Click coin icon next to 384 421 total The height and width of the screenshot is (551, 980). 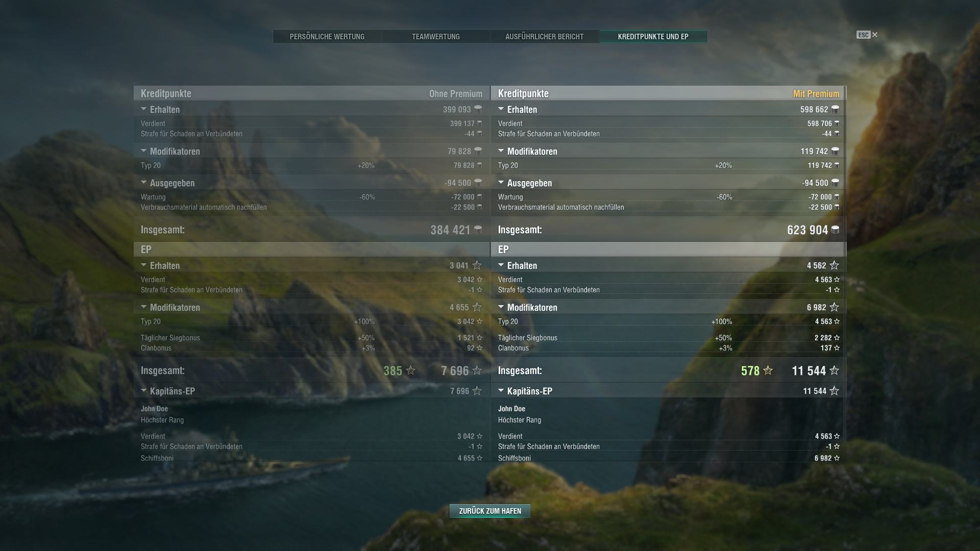pos(478,230)
